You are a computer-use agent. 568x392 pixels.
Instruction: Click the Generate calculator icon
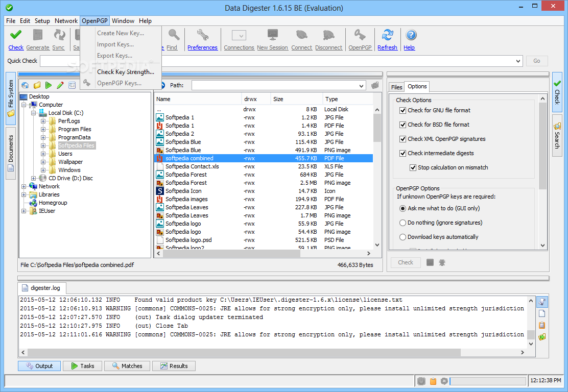tap(38, 35)
